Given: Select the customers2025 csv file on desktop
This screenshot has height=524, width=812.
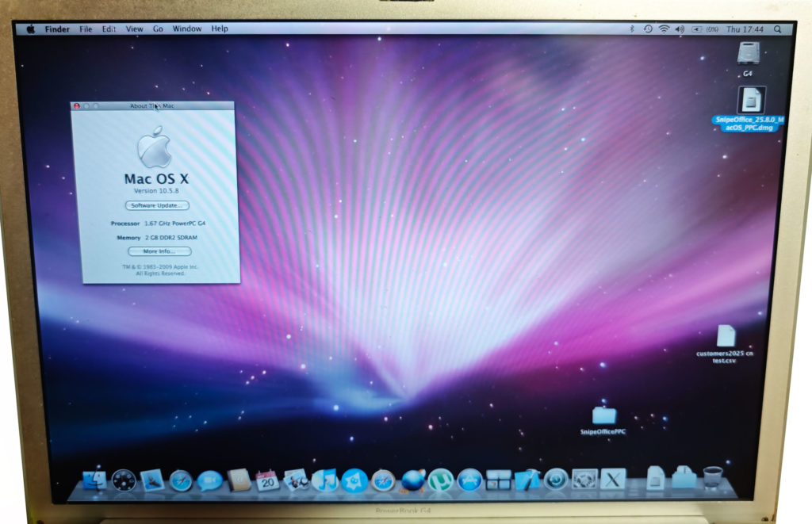Looking at the screenshot, I should click(x=726, y=336).
